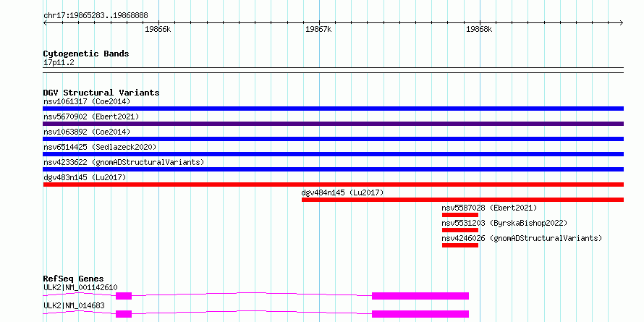Open the nsv5531203 (ByrskaBishop2022) label
Screen dimensions: 644x322
click(504, 223)
